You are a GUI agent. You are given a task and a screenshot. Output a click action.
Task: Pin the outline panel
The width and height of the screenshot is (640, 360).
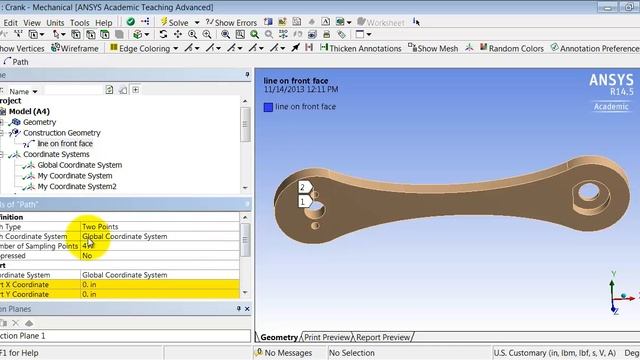click(247, 75)
